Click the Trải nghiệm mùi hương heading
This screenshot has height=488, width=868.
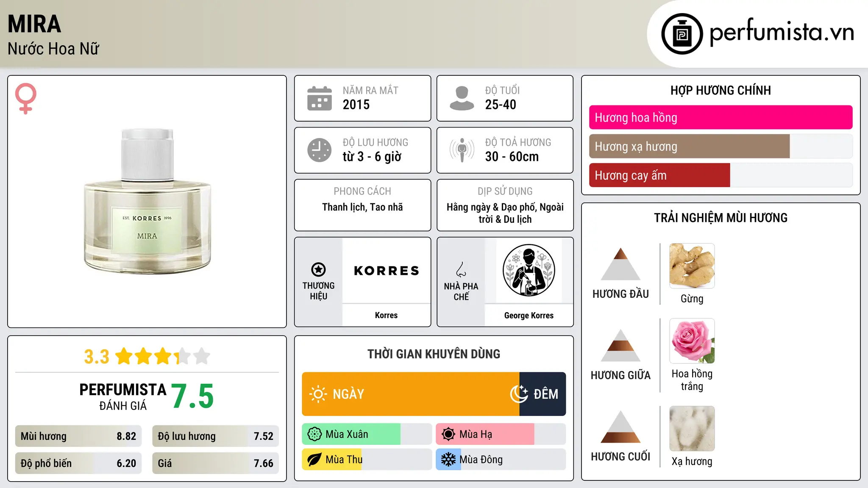point(721,218)
